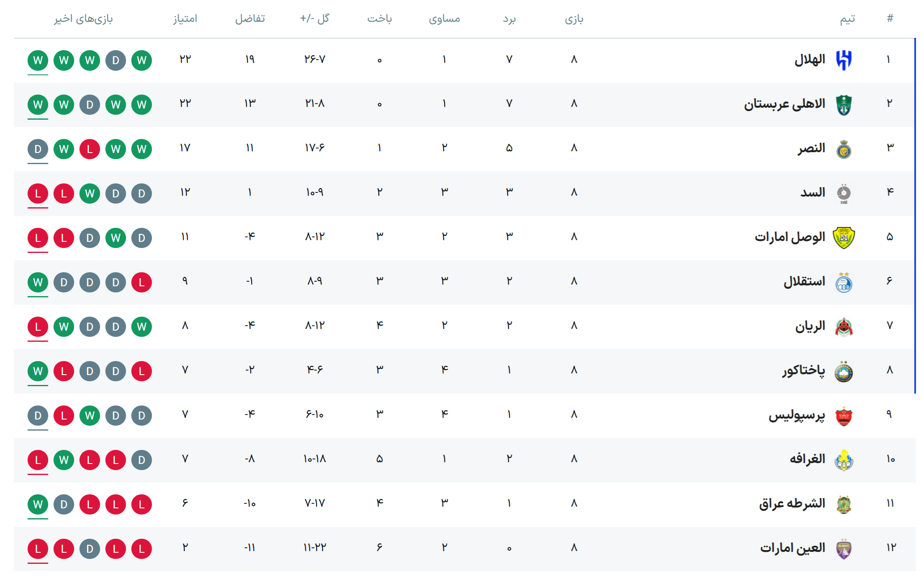Click the Al-Shorta Iraq club badge
This screenshot has width=924, height=584.
[x=844, y=505]
